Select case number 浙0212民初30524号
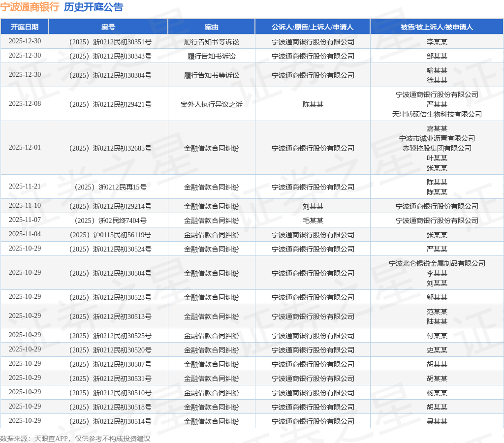 (110, 249)
